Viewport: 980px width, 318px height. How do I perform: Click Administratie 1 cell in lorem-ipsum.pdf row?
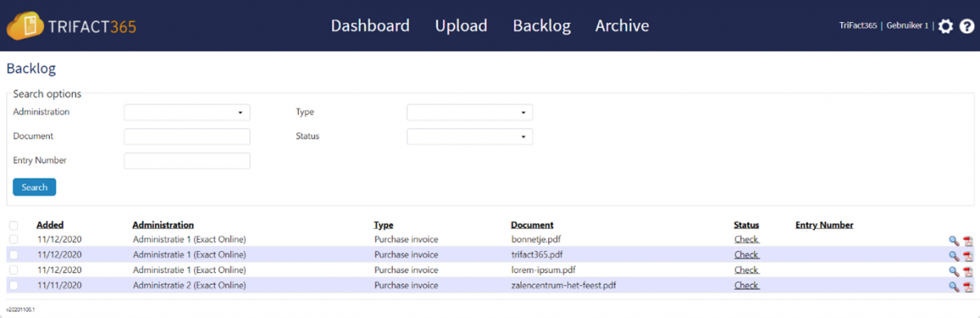pyautogui.click(x=189, y=270)
